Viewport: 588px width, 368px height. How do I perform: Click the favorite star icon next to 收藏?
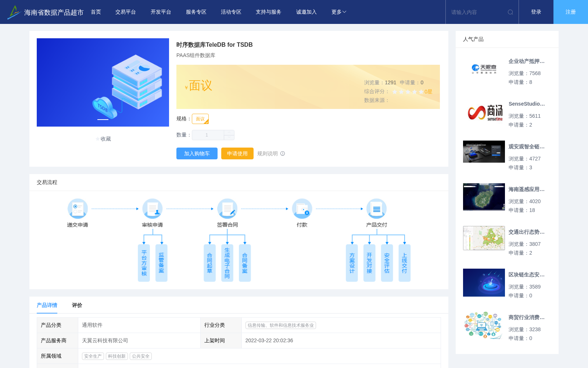(98, 139)
